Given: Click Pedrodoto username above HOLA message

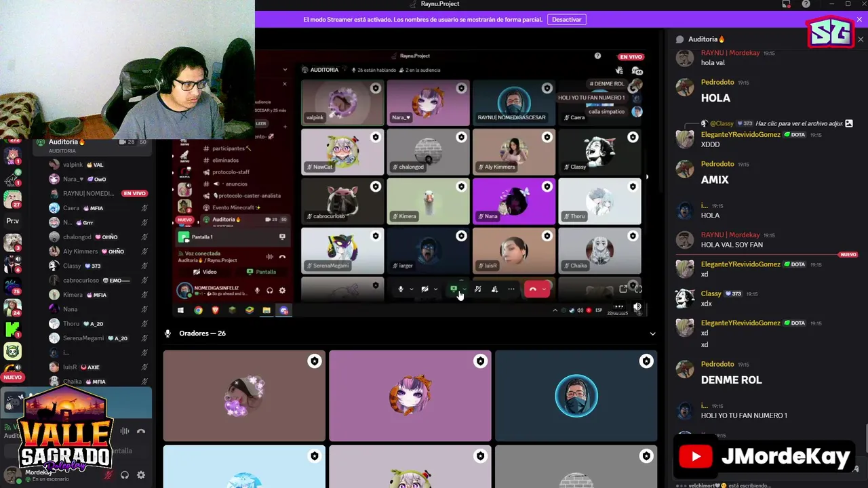Looking at the screenshot, I should click(717, 82).
